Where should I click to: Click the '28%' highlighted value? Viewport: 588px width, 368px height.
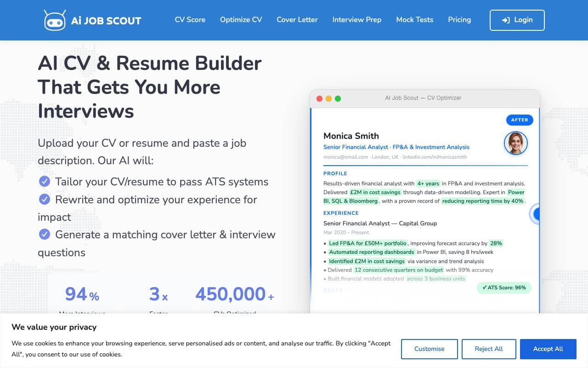tap(496, 243)
